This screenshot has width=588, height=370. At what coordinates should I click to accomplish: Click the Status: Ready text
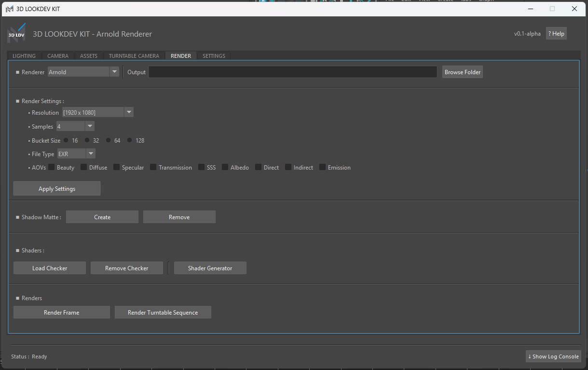tap(29, 357)
